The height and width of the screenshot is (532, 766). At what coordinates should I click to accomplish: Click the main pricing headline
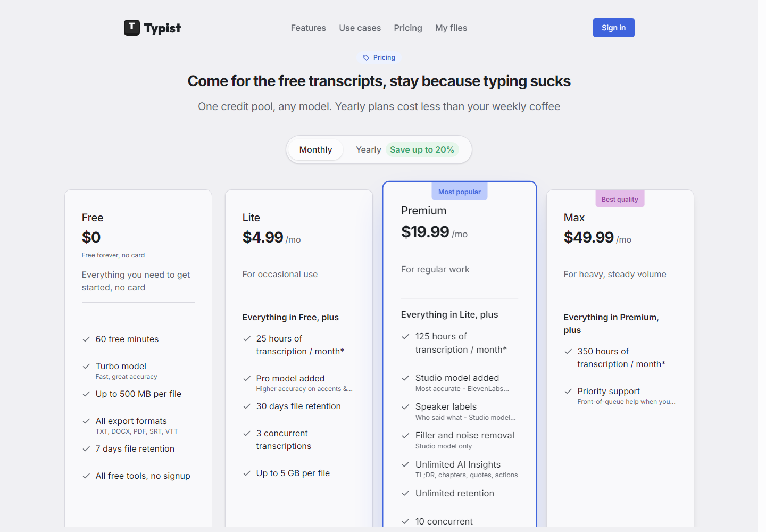pos(379,81)
